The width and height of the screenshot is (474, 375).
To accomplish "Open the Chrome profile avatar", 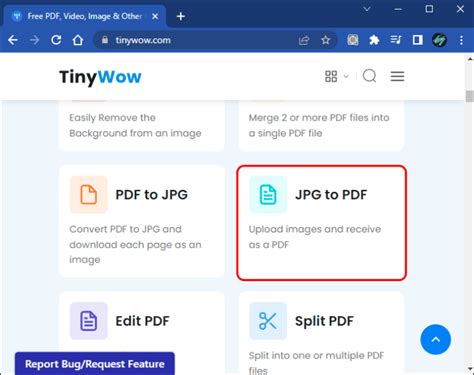I will coord(439,40).
